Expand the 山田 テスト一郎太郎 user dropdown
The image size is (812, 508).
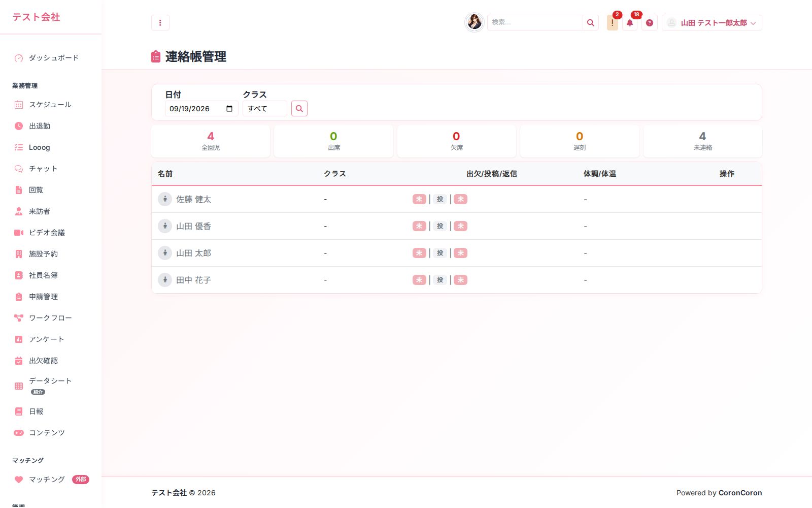[x=712, y=23]
